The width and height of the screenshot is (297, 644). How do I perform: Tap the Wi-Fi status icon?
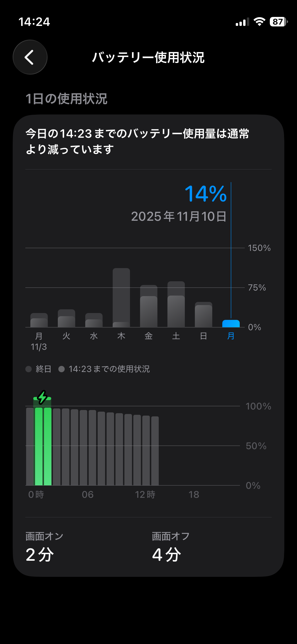(259, 22)
